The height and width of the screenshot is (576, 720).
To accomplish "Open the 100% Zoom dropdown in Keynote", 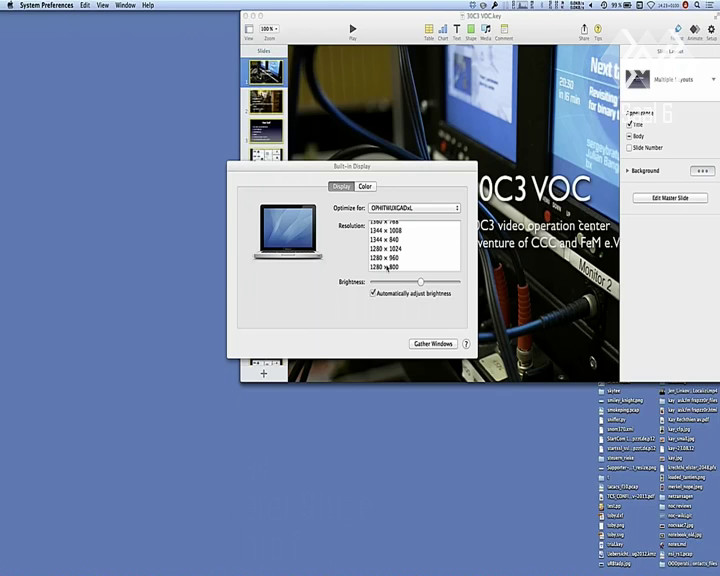I will tap(270, 29).
